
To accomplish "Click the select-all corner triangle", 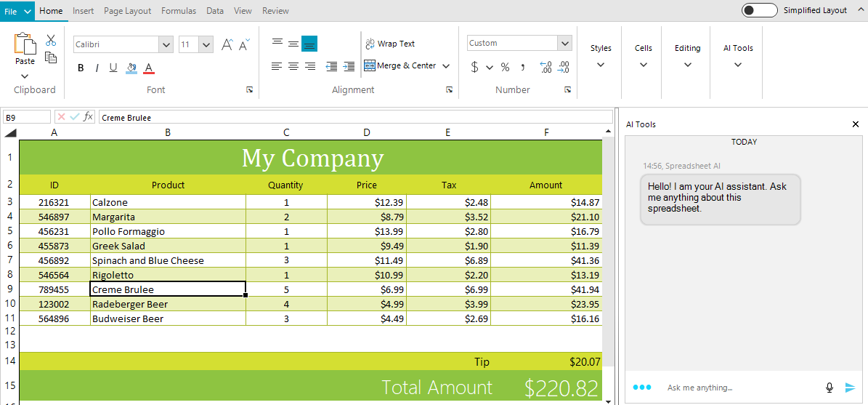I will (10, 132).
